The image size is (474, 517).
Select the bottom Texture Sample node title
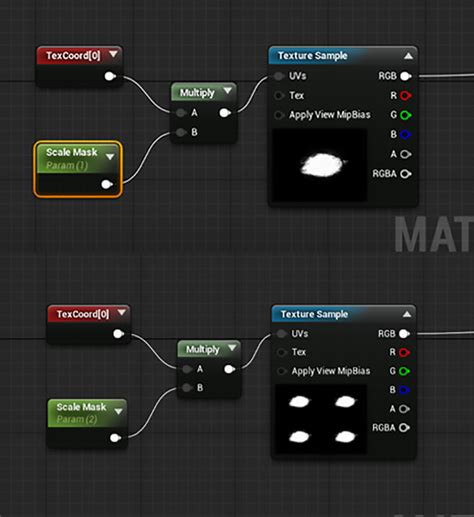point(314,314)
